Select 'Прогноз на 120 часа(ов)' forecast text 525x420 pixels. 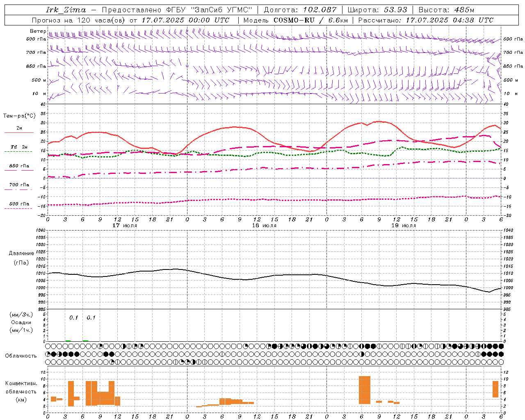point(79,20)
